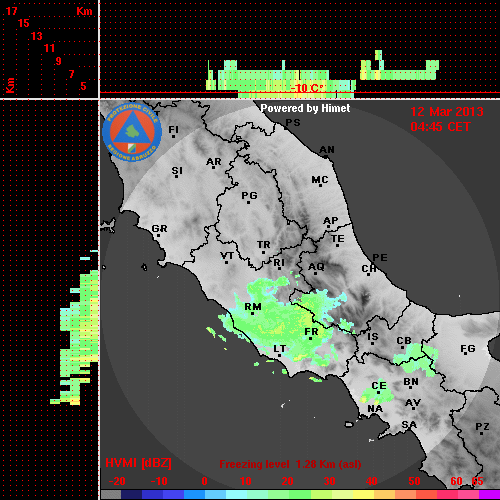Select the MC city label
The width and height of the screenshot is (500, 500).
click(320, 180)
